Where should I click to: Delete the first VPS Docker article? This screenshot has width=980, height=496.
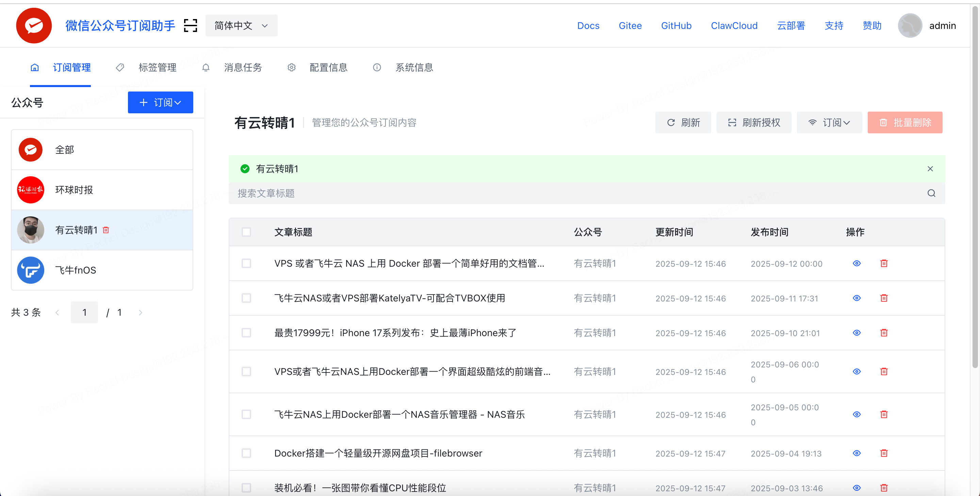tap(884, 263)
